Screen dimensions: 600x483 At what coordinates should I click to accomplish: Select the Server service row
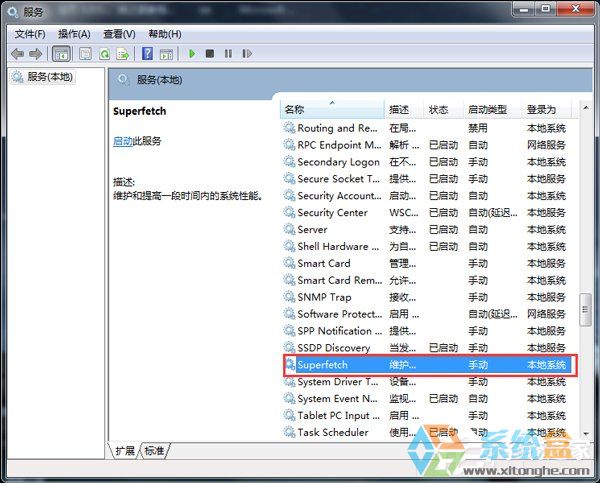tap(426, 230)
